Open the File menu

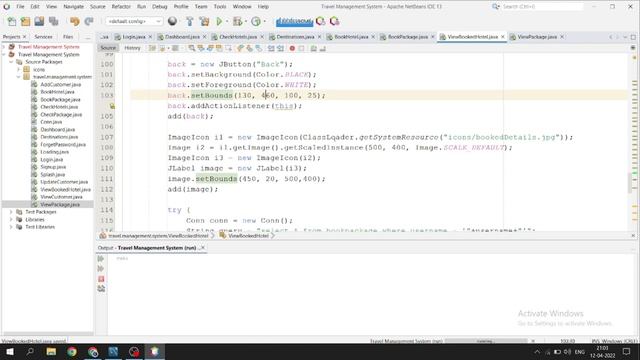tap(20, 7)
